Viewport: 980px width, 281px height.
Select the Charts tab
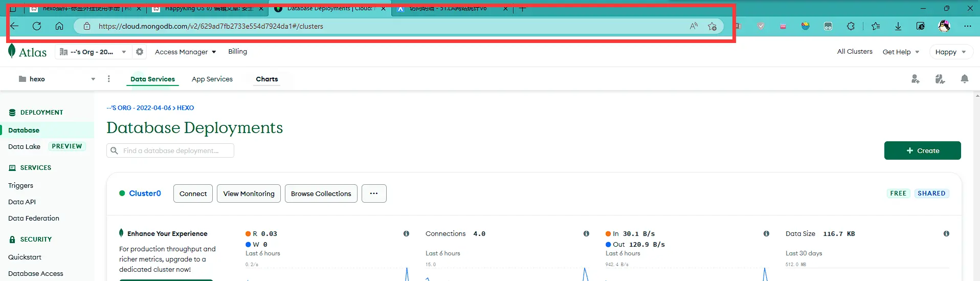pyautogui.click(x=267, y=79)
